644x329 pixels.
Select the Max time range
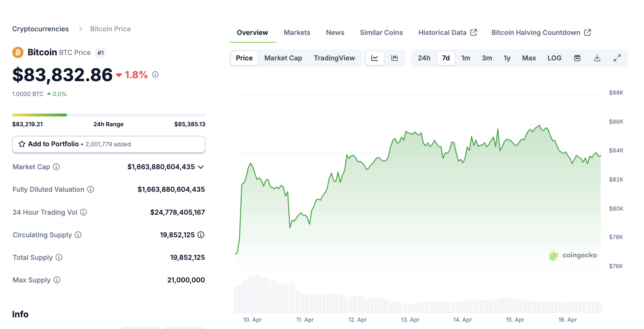(529, 58)
